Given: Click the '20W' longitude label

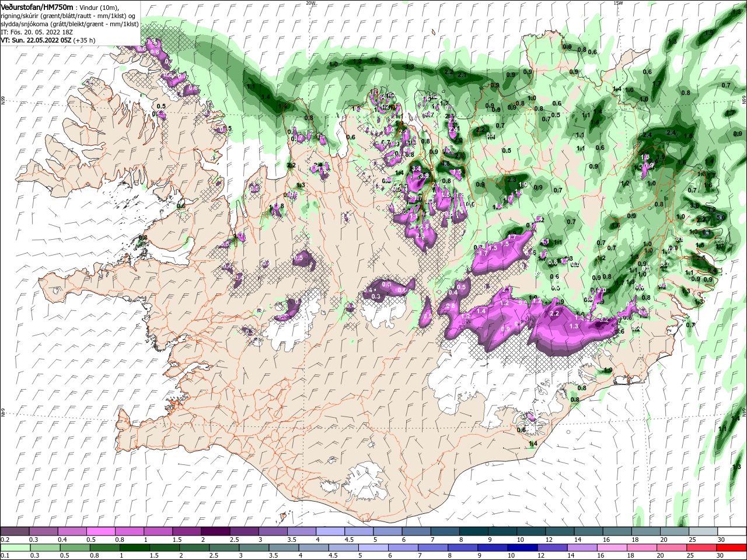Looking at the screenshot, I should click(x=310, y=2).
